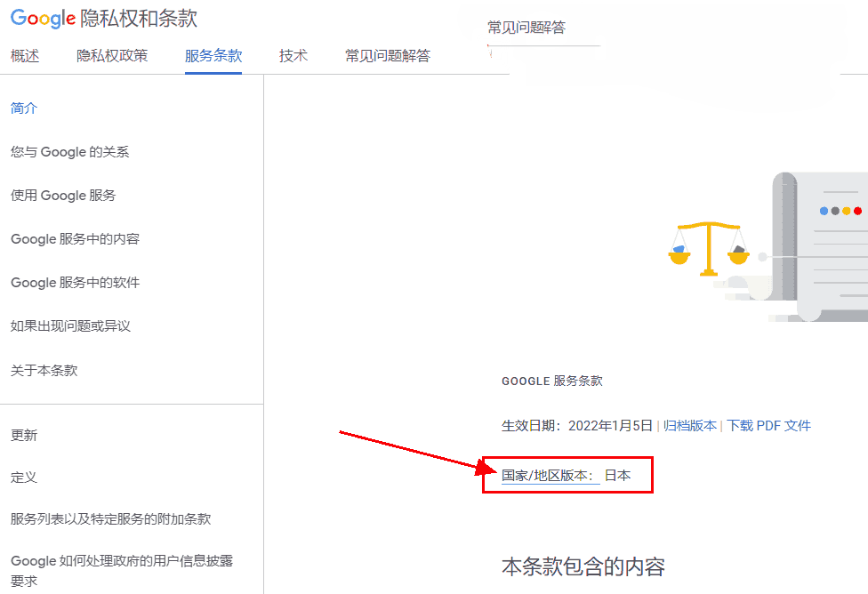
Task: Click the 国家/地区版本 link
Action: 546,476
